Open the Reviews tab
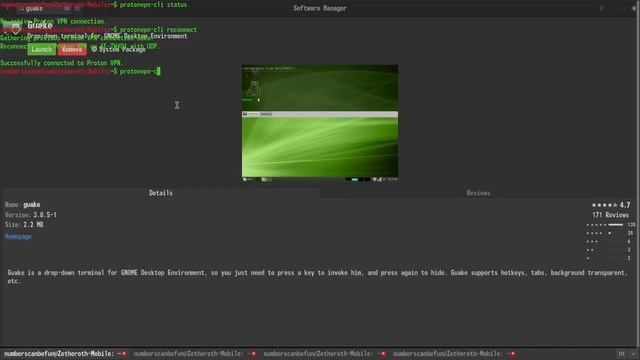The width and height of the screenshot is (640, 360). (478, 193)
